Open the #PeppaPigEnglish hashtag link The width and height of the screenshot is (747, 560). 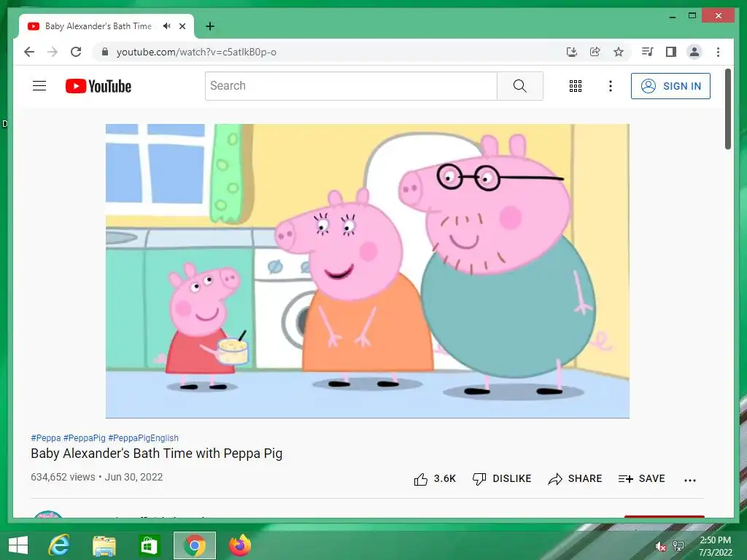[144, 437]
